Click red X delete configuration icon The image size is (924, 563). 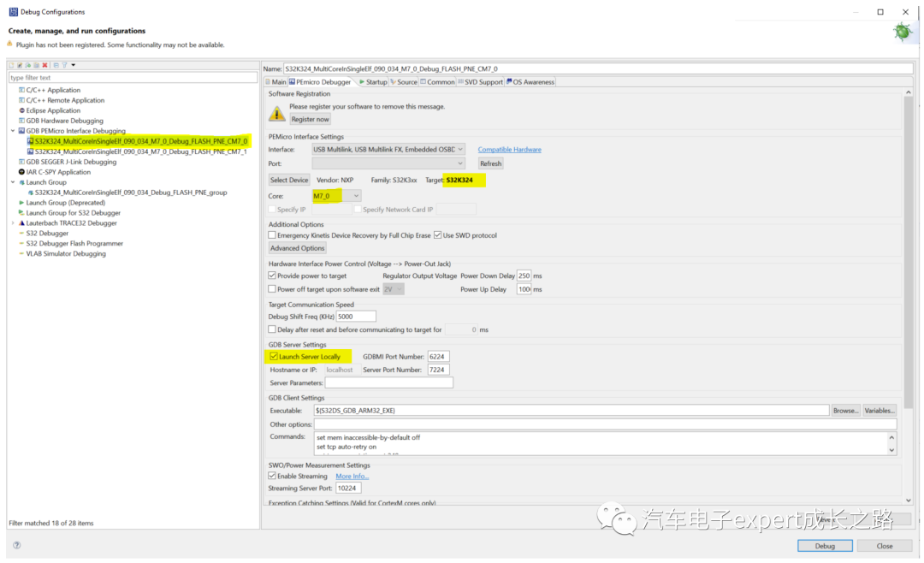[44, 65]
